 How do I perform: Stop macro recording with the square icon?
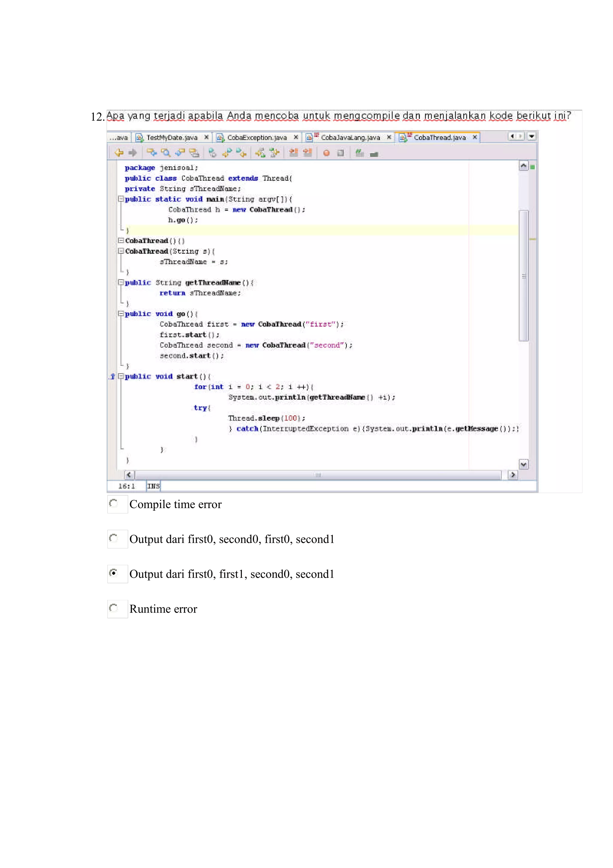pos(340,153)
